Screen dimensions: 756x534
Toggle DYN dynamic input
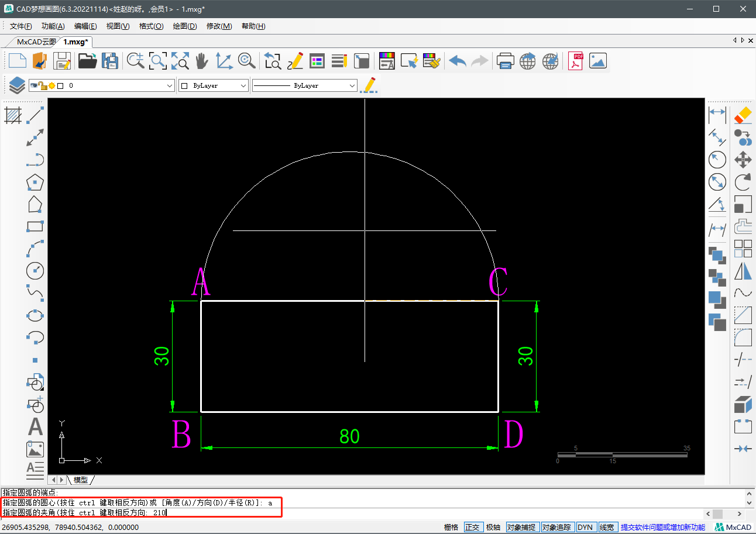(585, 527)
